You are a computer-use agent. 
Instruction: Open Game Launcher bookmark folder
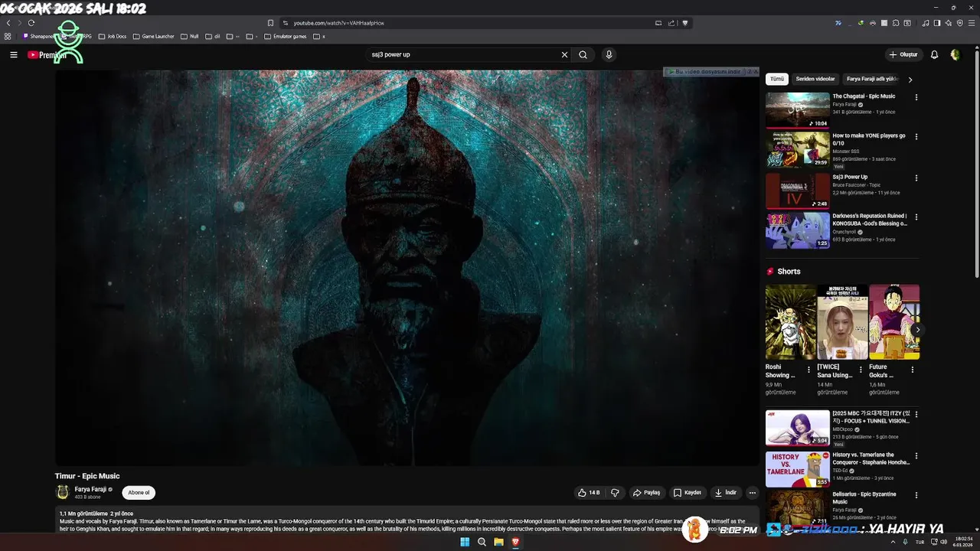point(153,36)
